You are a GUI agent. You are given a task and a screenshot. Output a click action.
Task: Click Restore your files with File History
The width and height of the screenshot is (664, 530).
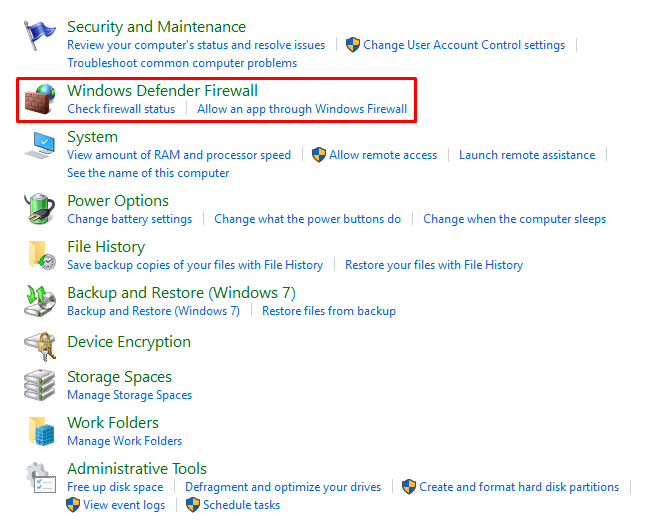pos(434,265)
